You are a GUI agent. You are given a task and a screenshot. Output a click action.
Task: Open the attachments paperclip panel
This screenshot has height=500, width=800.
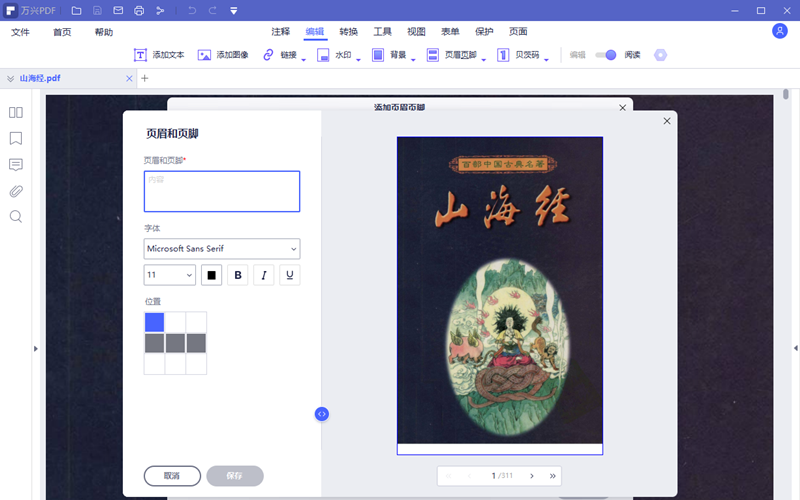pos(16,190)
